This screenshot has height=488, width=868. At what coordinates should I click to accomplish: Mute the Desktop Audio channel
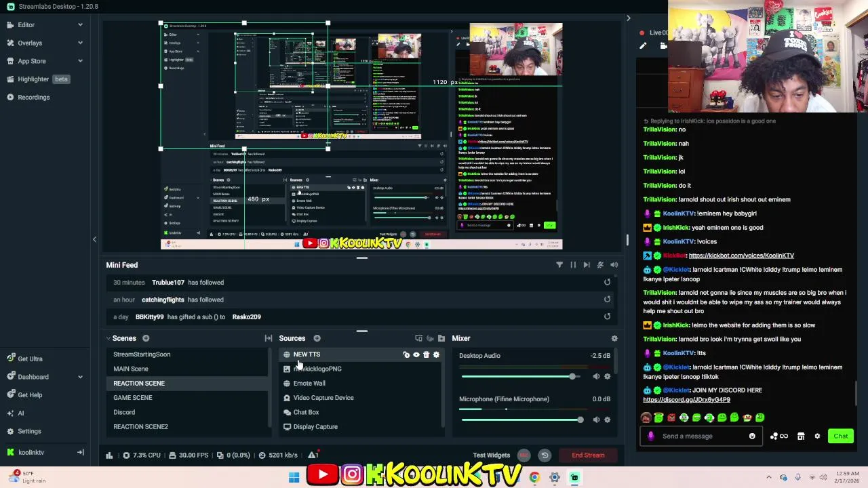(x=596, y=376)
